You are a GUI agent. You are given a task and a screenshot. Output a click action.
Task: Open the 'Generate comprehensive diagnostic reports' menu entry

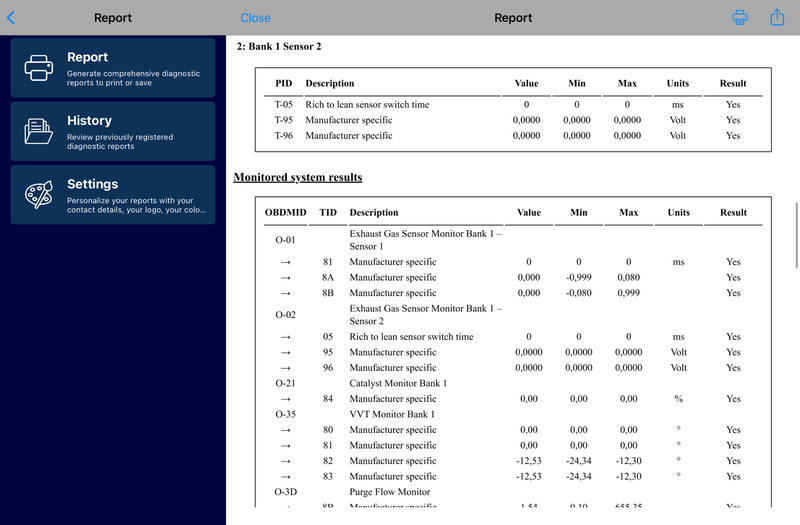click(x=133, y=73)
